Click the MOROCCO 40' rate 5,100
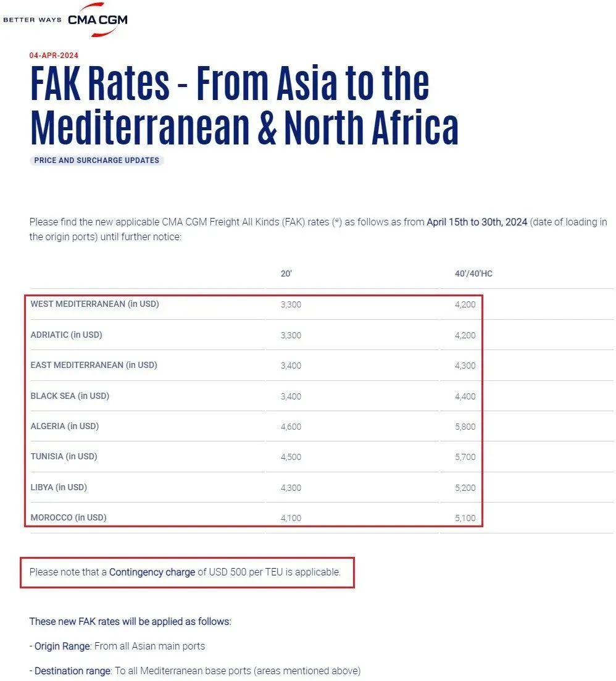This screenshot has width=616, height=681. 465,518
